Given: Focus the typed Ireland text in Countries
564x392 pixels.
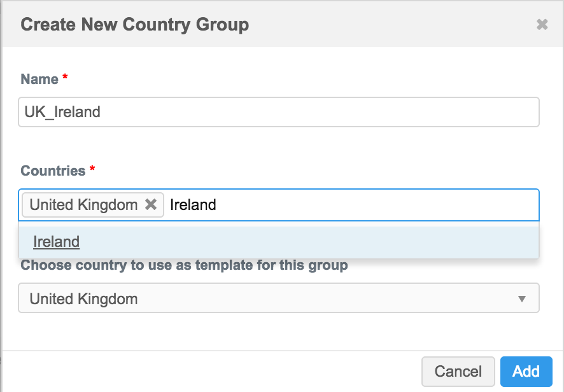Looking at the screenshot, I should coord(193,205).
